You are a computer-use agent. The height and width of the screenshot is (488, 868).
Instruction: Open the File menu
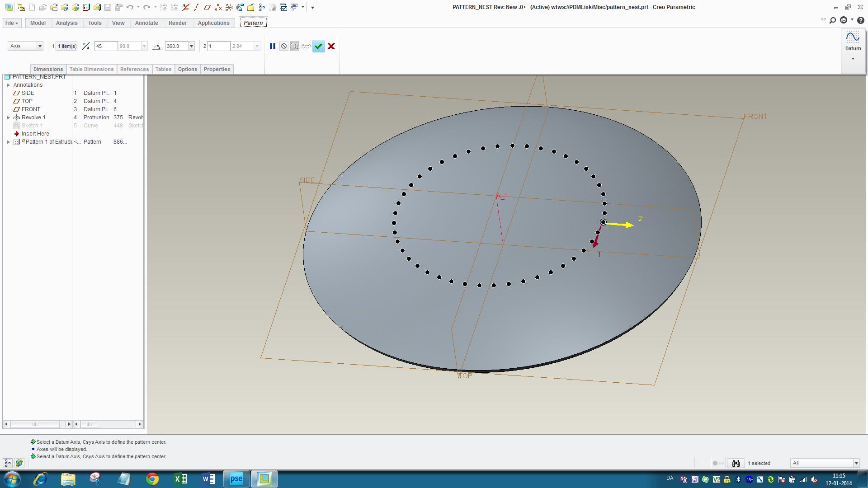point(11,23)
